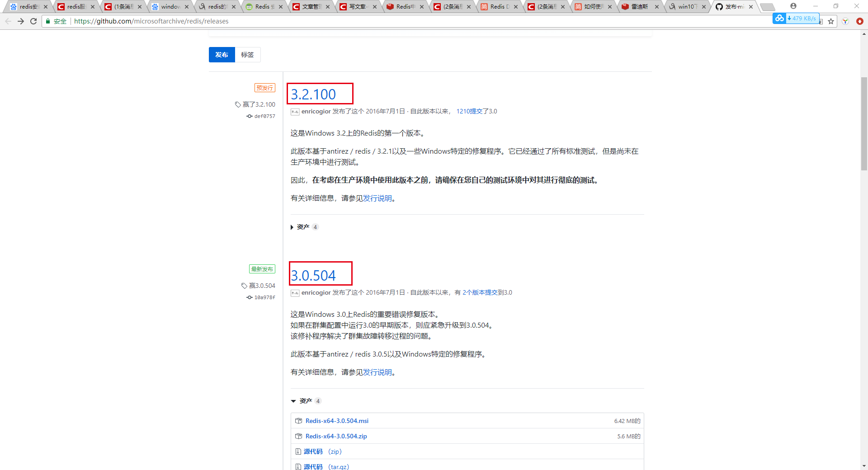This screenshot has height=470, width=868.
Task: Click enricogior author name under 3.2.100
Action: [316, 111]
